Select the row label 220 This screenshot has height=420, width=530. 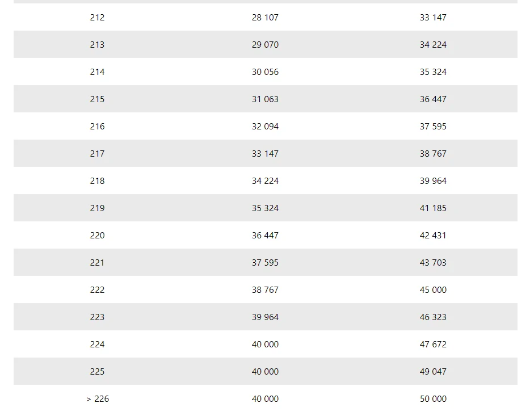(x=97, y=236)
